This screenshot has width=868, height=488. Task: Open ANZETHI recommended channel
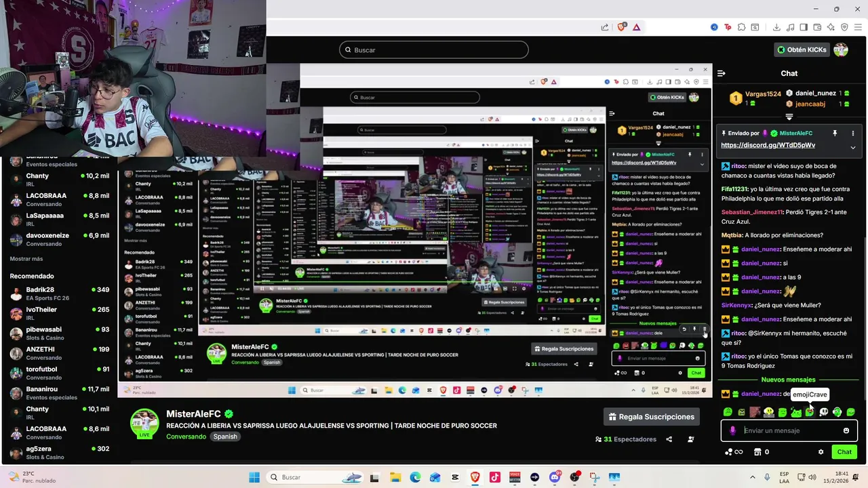click(x=59, y=353)
